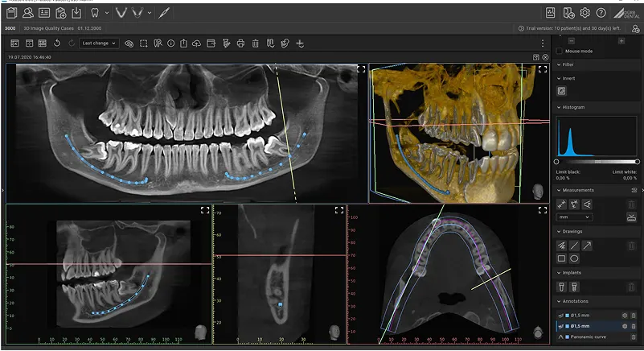Select the ellipse drawing tool
The image size is (644, 351).
574,258
